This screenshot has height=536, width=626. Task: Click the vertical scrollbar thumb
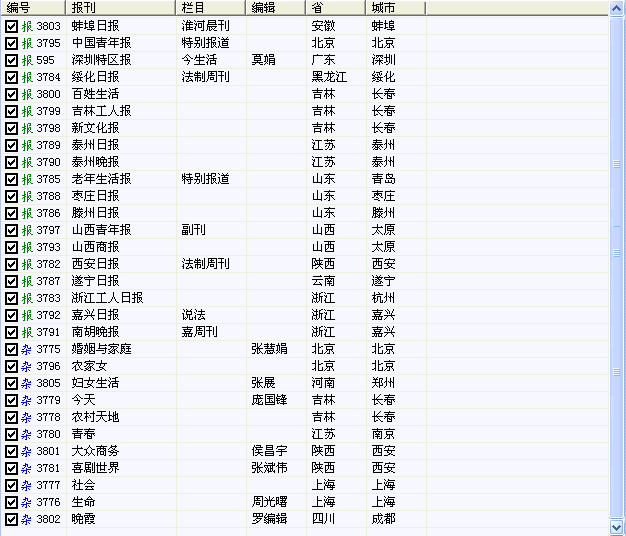[616, 267]
